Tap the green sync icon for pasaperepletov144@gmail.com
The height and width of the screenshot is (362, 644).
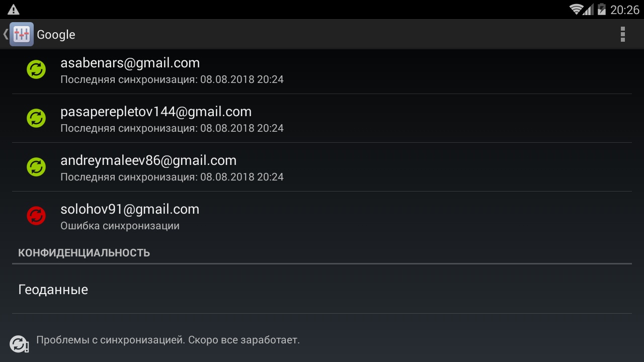click(36, 118)
